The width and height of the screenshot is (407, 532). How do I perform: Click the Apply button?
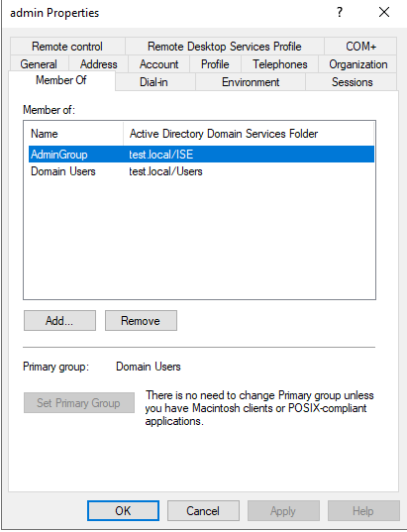pyautogui.click(x=283, y=510)
